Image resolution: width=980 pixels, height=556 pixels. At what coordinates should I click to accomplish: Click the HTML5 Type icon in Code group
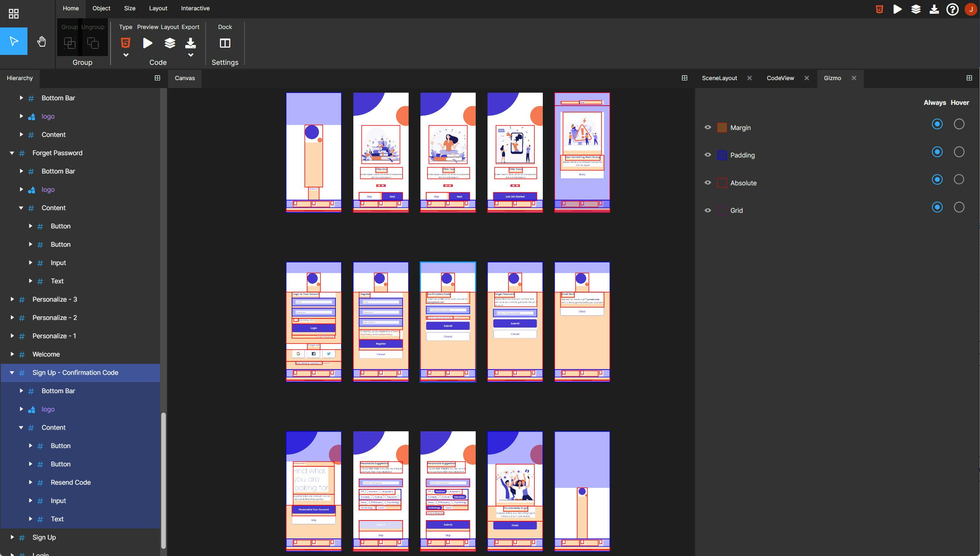point(125,43)
